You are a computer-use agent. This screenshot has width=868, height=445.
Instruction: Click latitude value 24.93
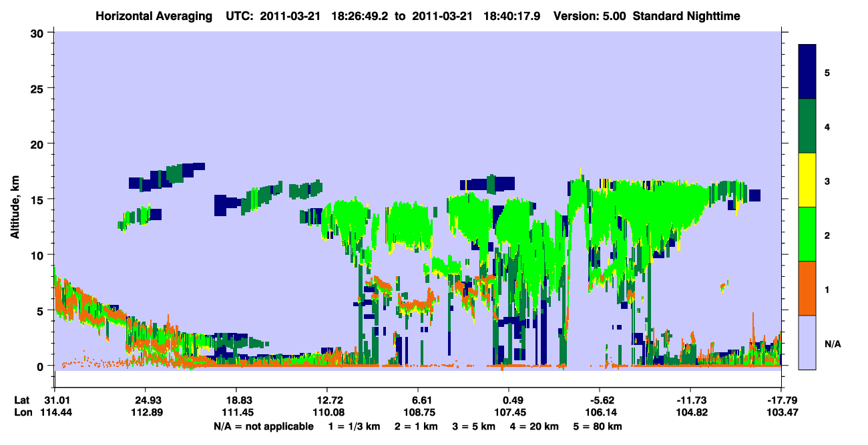pyautogui.click(x=146, y=400)
